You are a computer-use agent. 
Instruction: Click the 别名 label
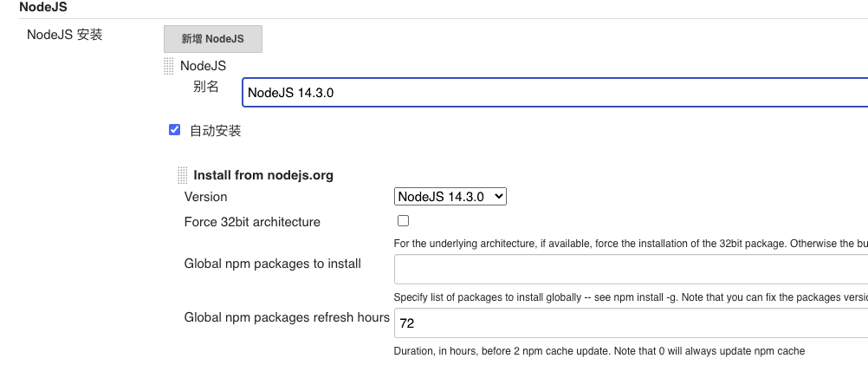click(205, 87)
